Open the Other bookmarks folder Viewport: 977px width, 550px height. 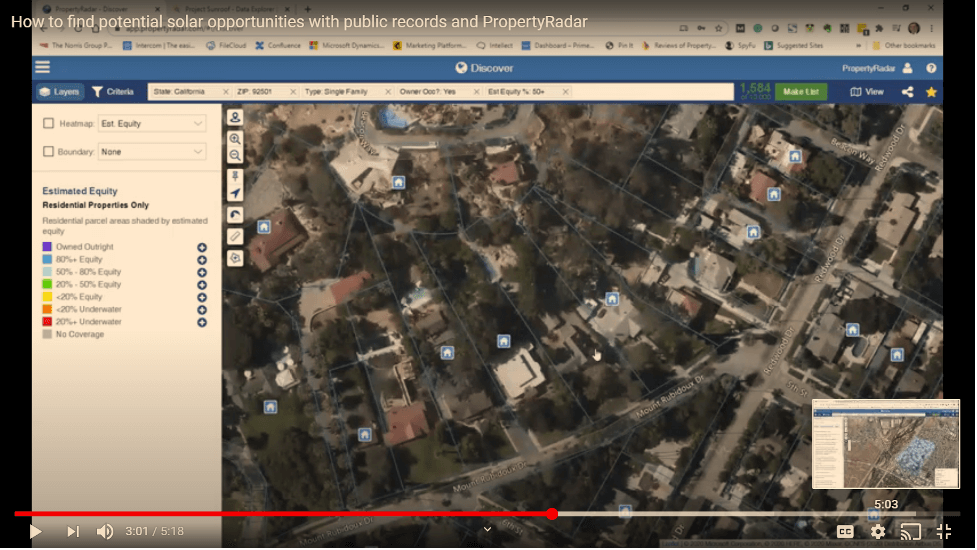(904, 45)
